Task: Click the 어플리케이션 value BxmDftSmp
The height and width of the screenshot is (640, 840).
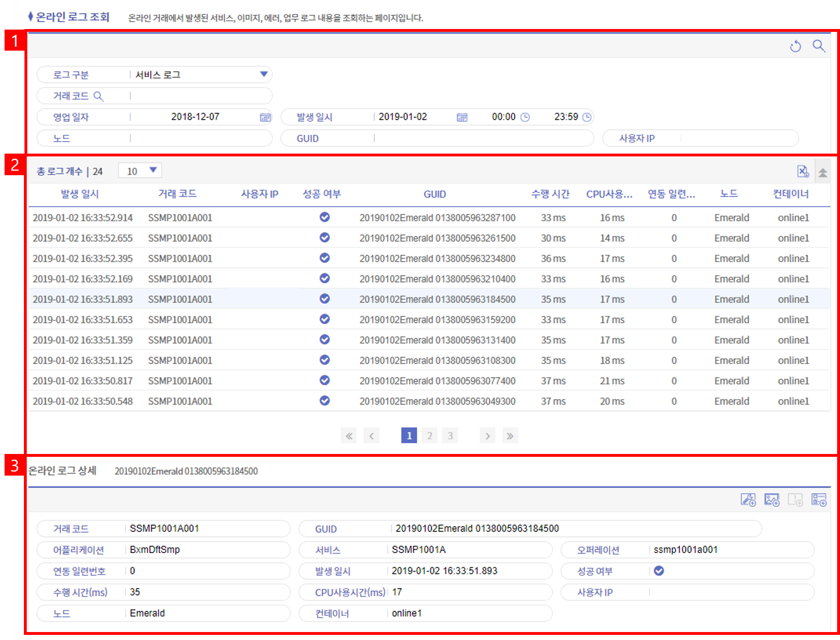Action: point(155,550)
